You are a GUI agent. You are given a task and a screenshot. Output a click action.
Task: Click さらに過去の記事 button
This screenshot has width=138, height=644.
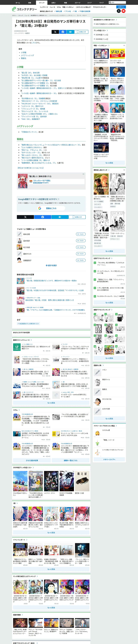(x=32, y=460)
